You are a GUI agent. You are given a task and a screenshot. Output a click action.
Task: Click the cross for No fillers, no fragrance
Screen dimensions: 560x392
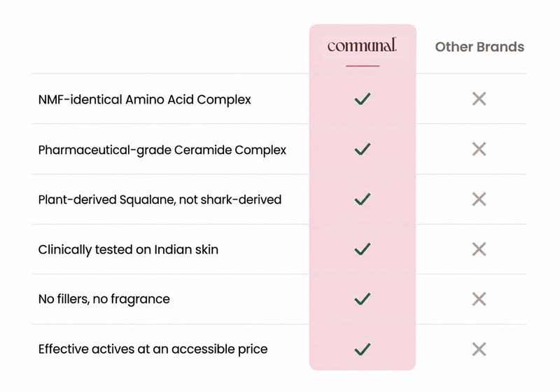pyautogui.click(x=479, y=299)
